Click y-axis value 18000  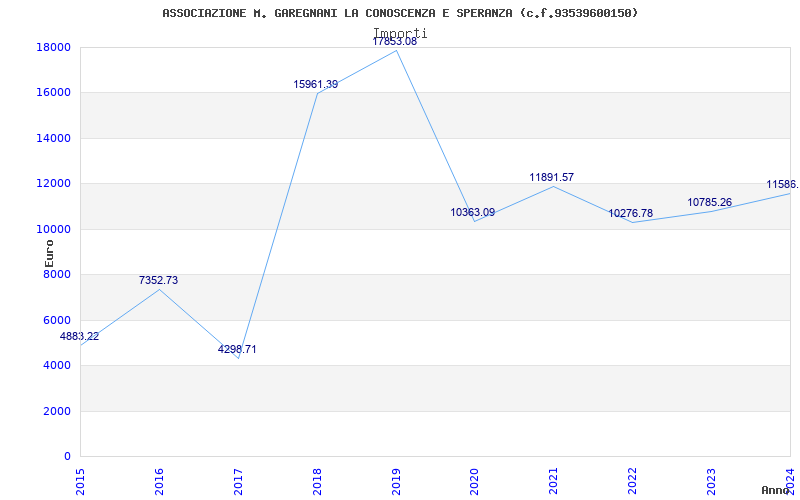point(53,47)
